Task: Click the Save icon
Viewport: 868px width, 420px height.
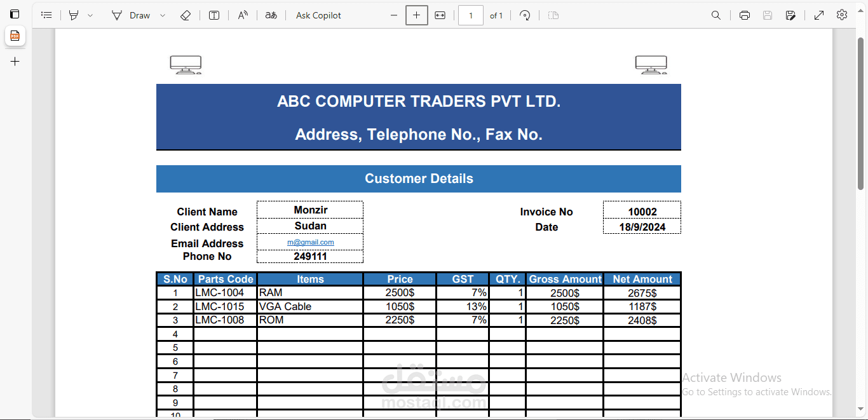Action: click(x=768, y=15)
